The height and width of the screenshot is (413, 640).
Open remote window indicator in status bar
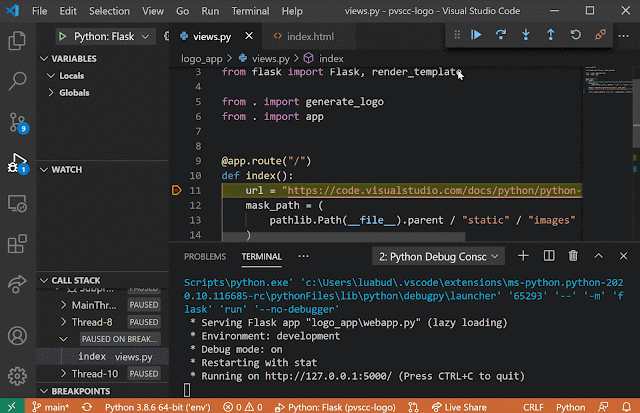pyautogui.click(x=12, y=406)
